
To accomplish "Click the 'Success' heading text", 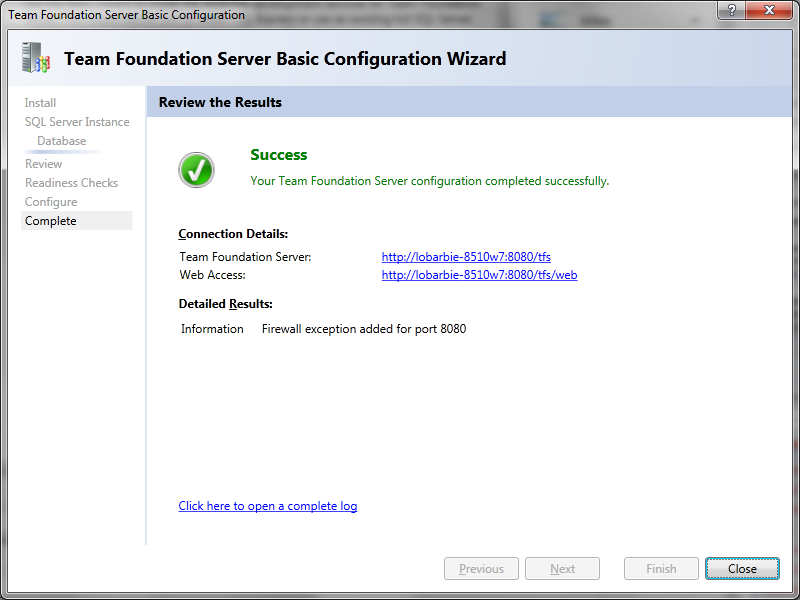I will tap(279, 155).
